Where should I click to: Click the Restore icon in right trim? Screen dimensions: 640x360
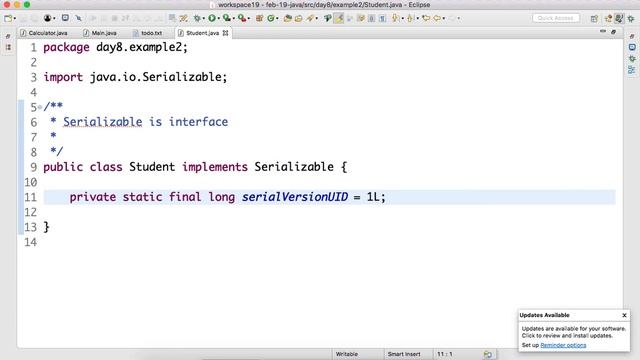click(632, 36)
